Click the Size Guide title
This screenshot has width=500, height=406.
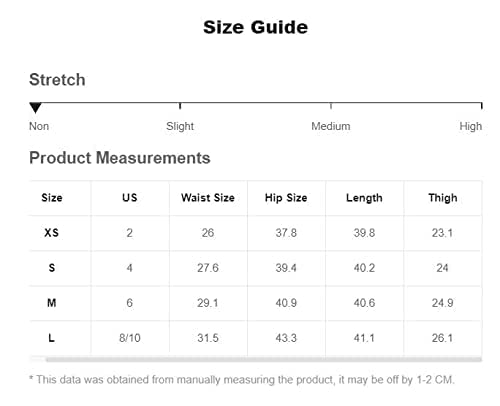coord(255,27)
